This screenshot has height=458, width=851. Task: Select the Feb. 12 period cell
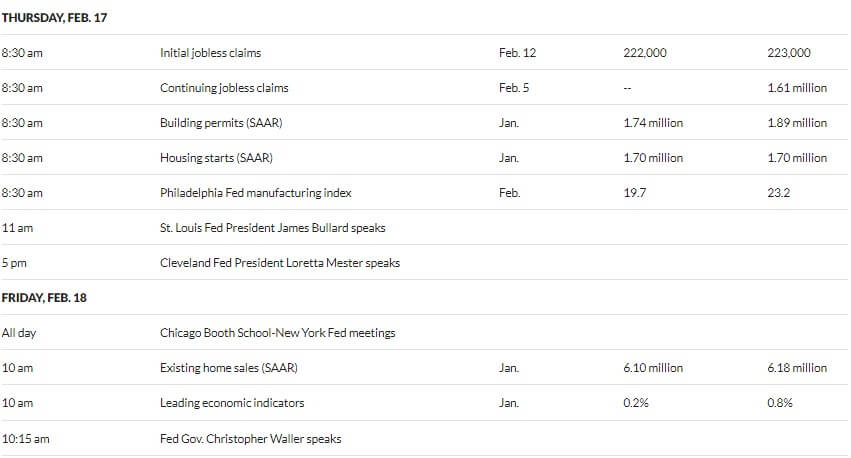point(517,53)
